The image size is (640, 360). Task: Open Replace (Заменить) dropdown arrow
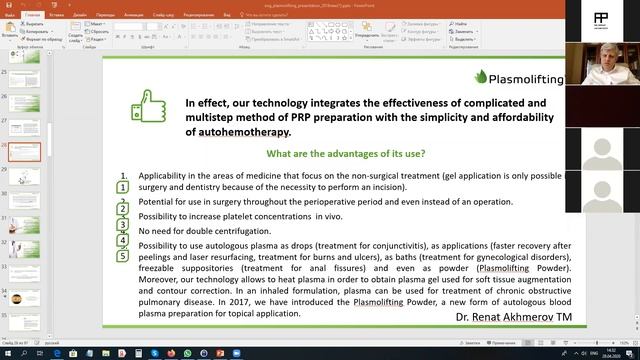pyautogui.click(x=477, y=31)
